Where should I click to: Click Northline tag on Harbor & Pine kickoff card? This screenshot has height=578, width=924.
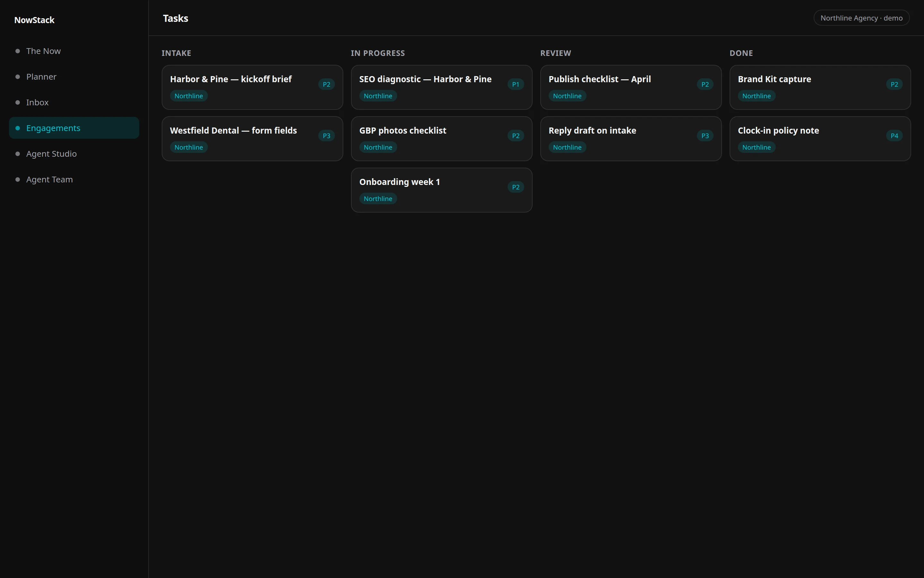point(189,96)
